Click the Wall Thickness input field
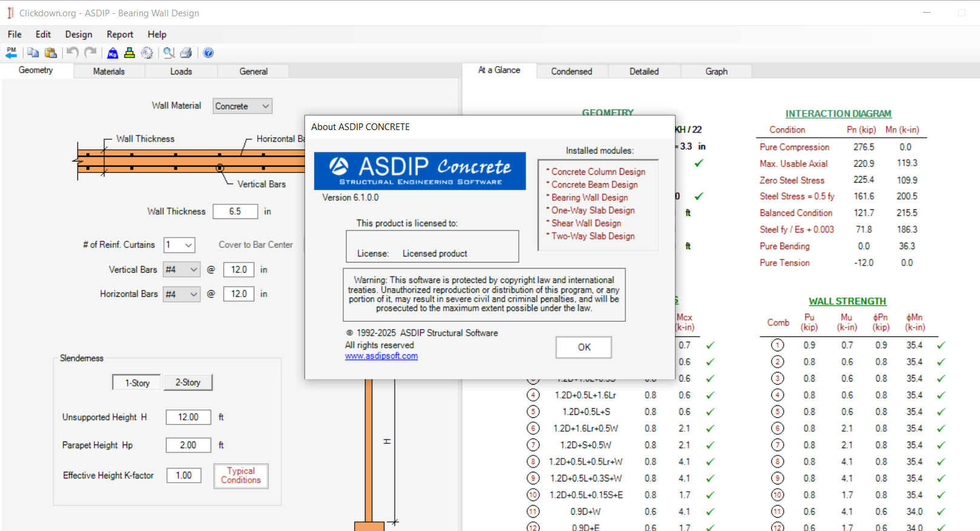 235,212
